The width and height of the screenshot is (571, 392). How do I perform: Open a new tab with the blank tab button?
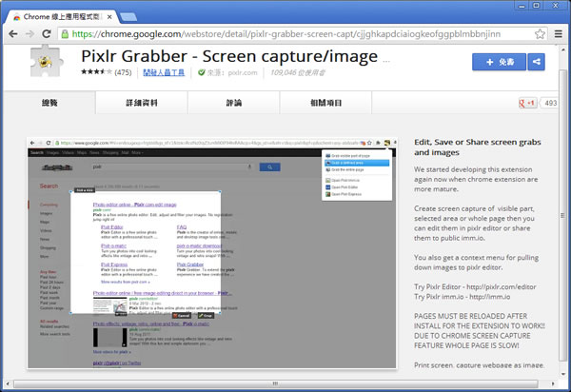[128, 17]
